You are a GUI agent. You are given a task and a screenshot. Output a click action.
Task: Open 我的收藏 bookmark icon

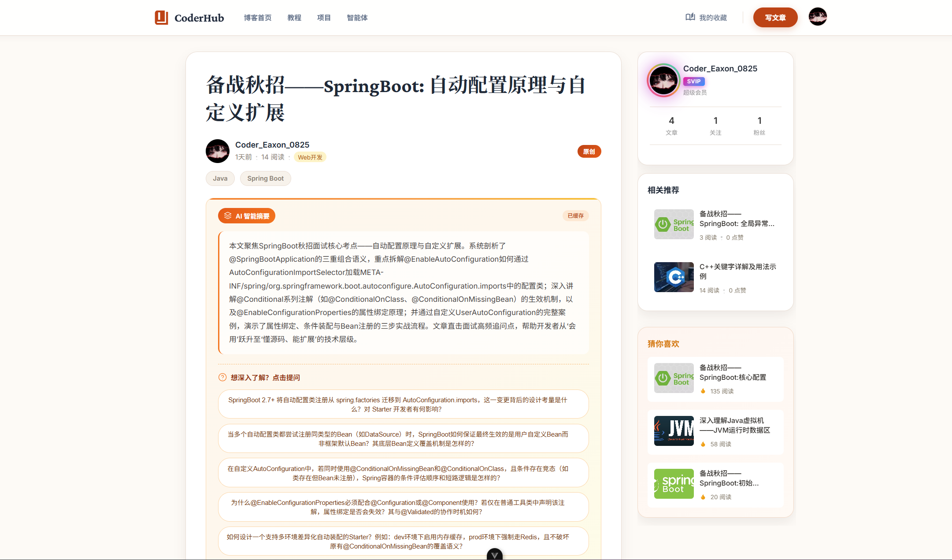[x=690, y=17]
